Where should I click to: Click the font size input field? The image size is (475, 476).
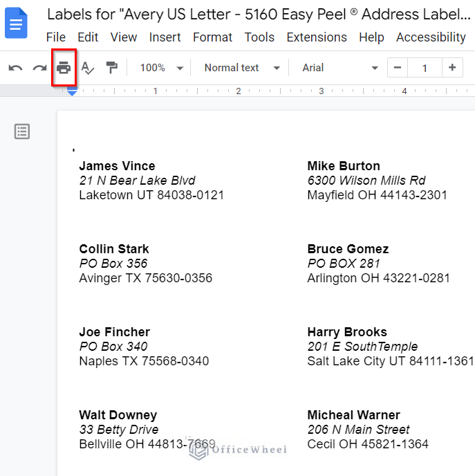pyautogui.click(x=425, y=68)
